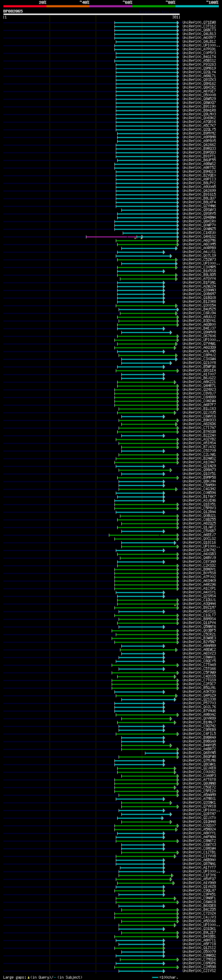Screen dimensions: 222x980
Task: Open hit UniRef100_B9MYM2
Action: tap(199, 133)
